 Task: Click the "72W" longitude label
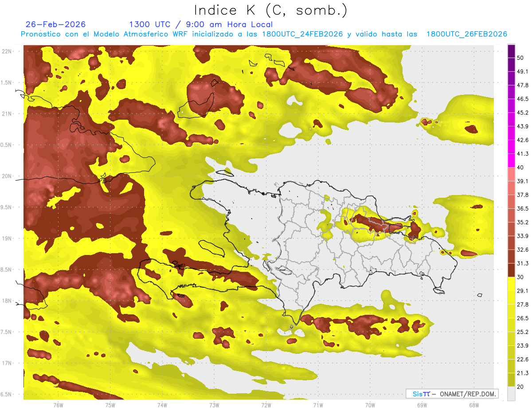[266, 405]
